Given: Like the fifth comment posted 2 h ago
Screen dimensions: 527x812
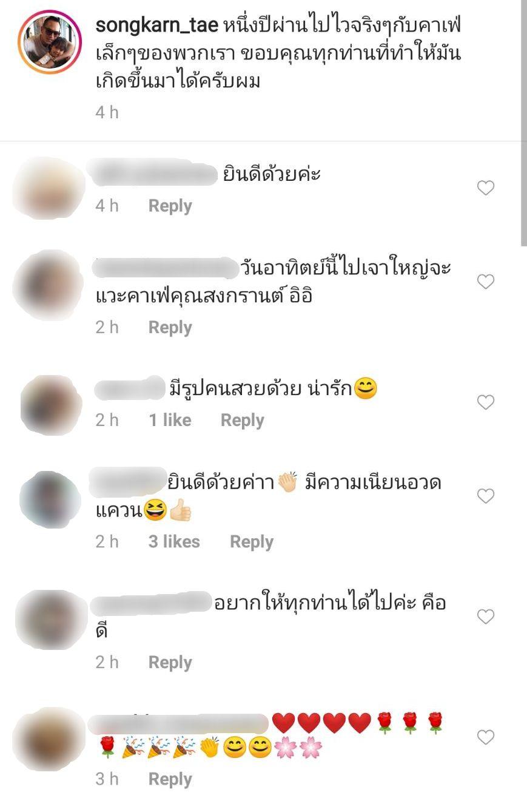Looking at the screenshot, I should coord(486,617).
